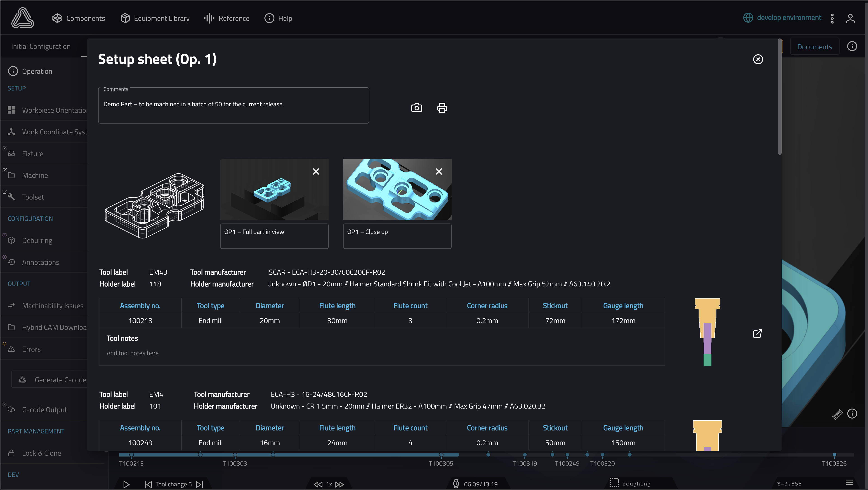Screen dimensions: 868x490
Task: Click the Comments text field
Action: click(x=234, y=106)
